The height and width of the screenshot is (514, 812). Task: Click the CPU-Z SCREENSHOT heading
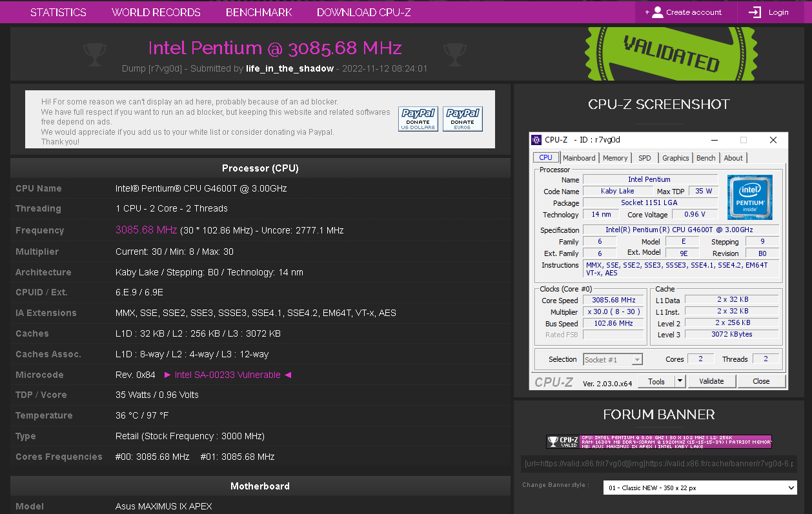(x=659, y=104)
